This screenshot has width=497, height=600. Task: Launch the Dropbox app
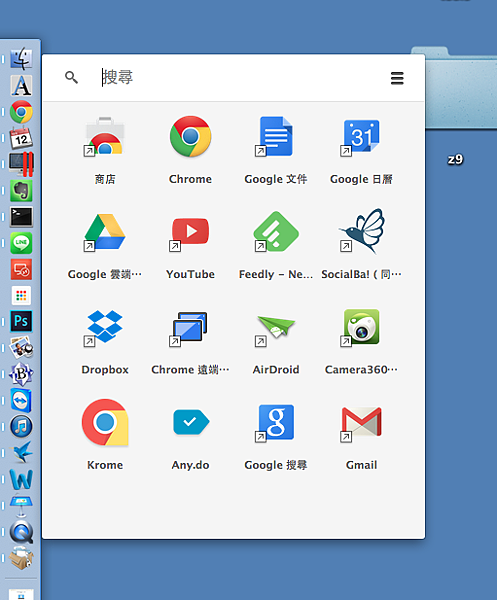[104, 328]
